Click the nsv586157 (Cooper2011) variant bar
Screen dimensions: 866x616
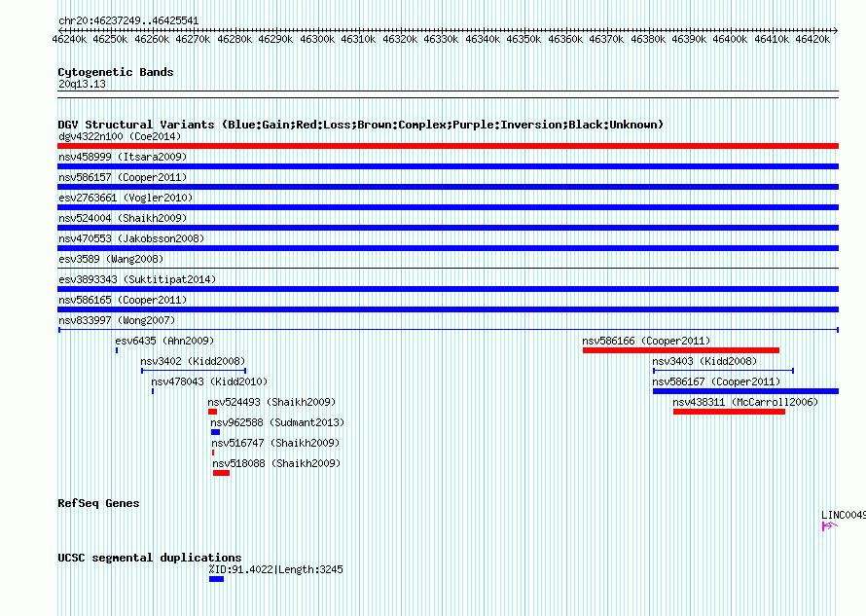pyautogui.click(x=448, y=187)
